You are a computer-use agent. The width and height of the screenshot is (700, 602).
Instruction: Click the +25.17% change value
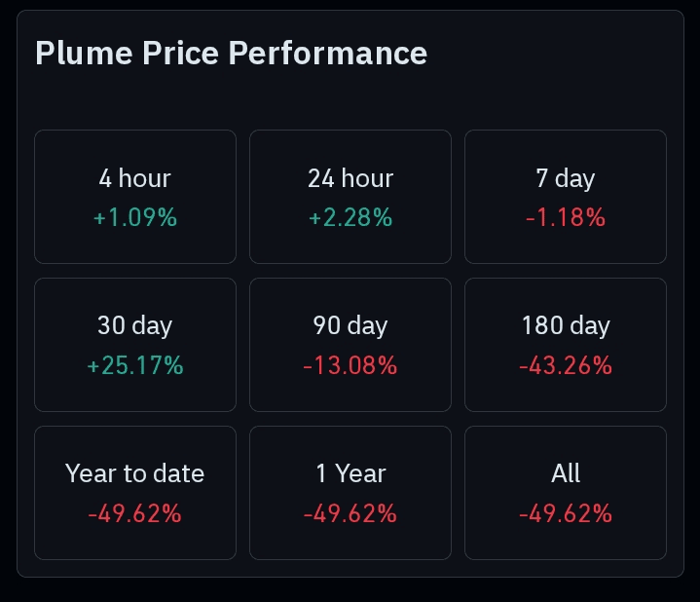134,365
